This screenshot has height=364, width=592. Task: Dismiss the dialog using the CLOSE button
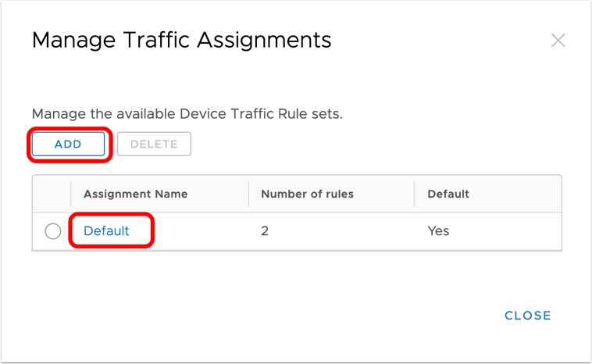coord(528,316)
